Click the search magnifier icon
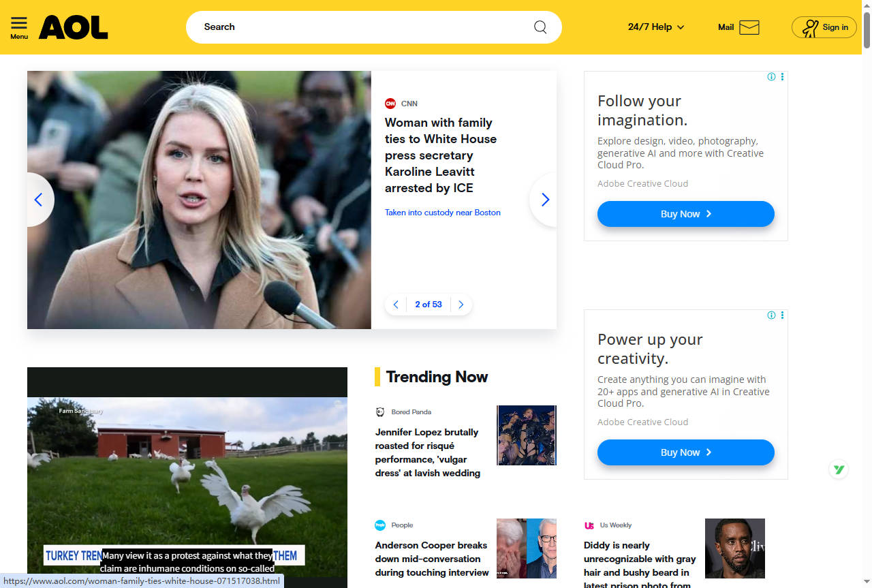The width and height of the screenshot is (872, 588). click(x=540, y=27)
